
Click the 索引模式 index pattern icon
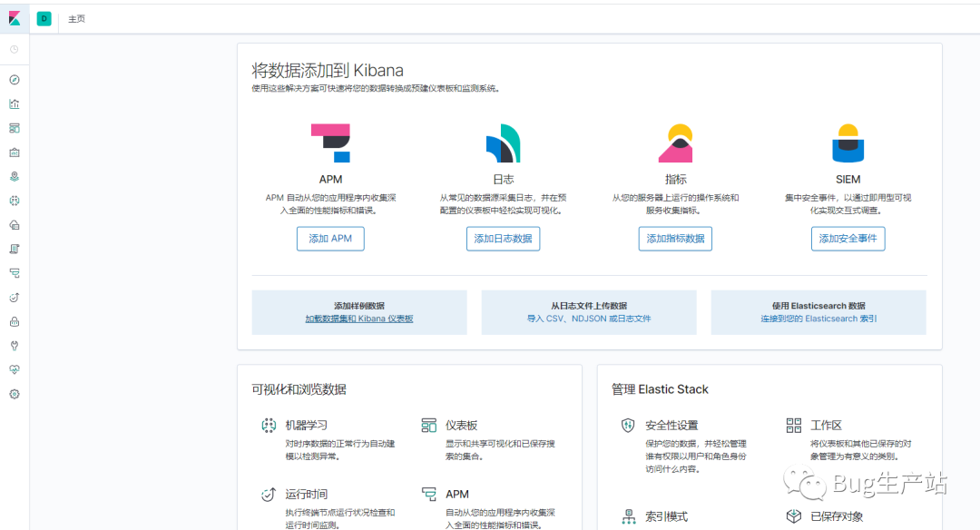click(x=628, y=517)
